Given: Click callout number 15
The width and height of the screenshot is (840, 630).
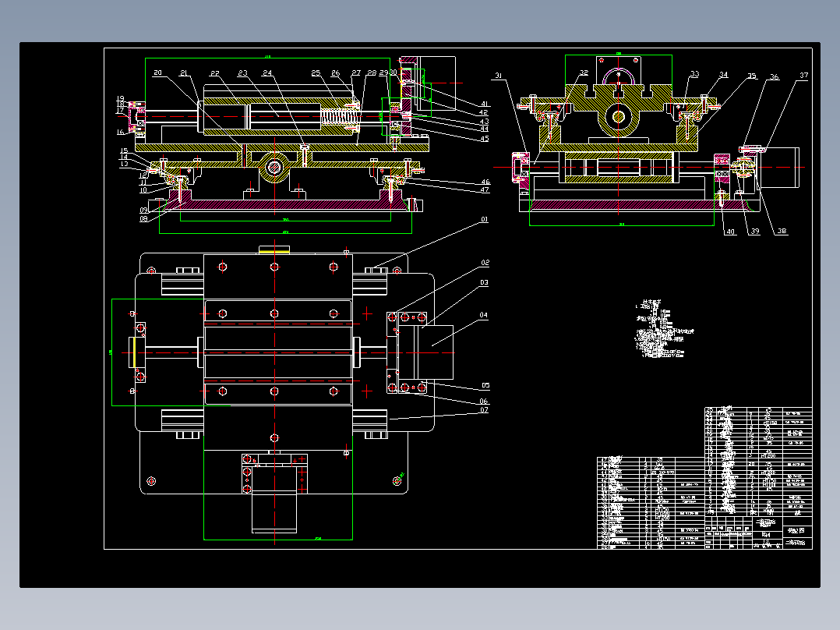Looking at the screenshot, I should pos(124,150).
